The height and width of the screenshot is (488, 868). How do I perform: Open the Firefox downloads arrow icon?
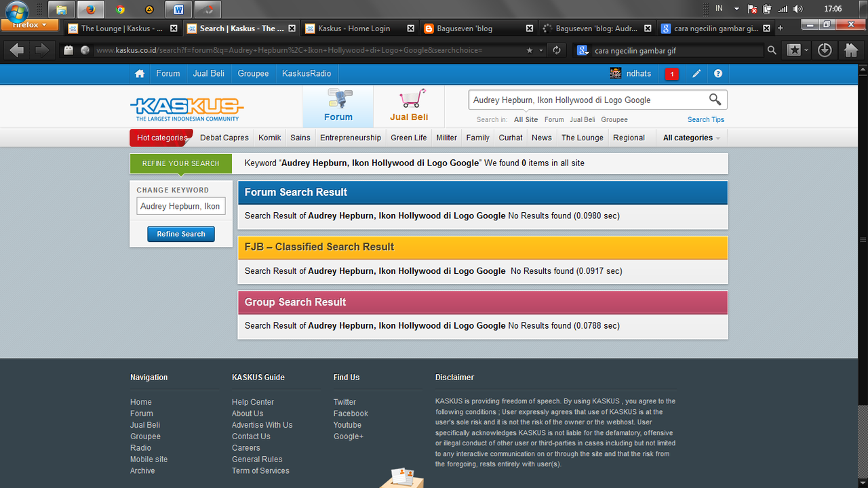click(825, 50)
